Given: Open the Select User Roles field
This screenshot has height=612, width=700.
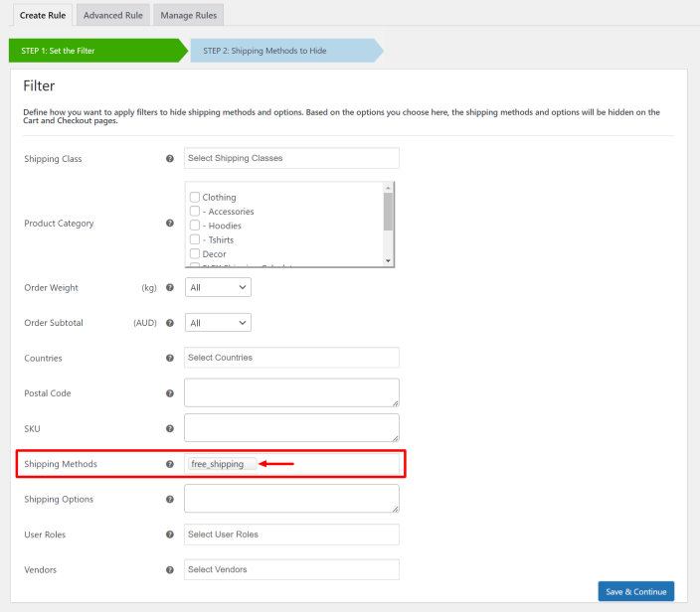Looking at the screenshot, I should 291,535.
